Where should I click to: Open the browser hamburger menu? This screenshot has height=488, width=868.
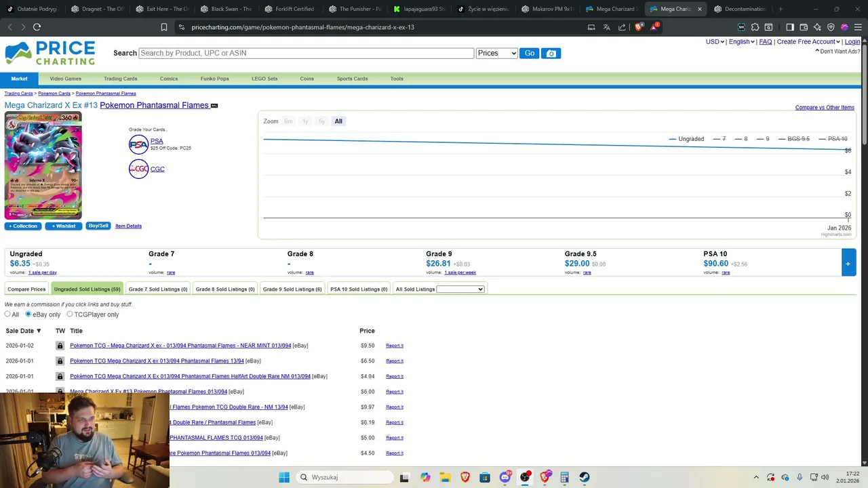coord(858,27)
